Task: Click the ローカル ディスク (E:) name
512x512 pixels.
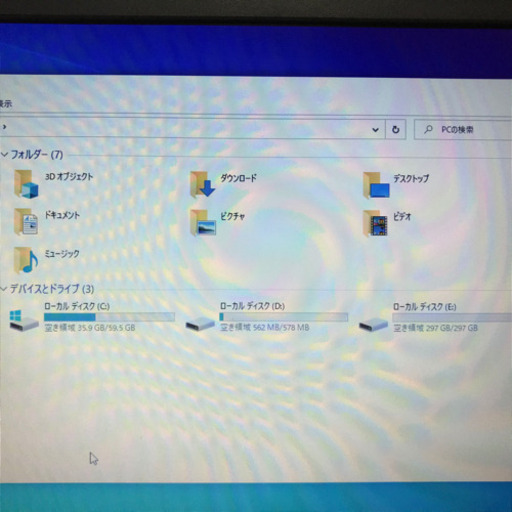Action: click(x=425, y=307)
